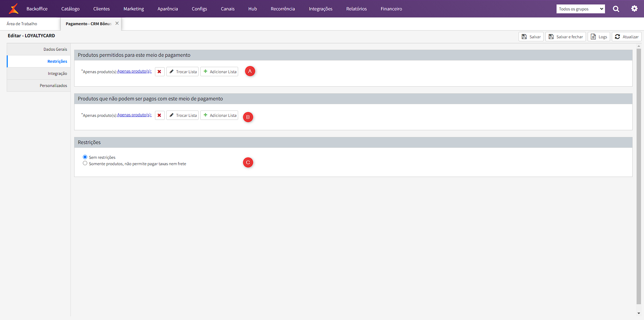Open the Logs button
The height and width of the screenshot is (320, 644).
pyautogui.click(x=599, y=37)
